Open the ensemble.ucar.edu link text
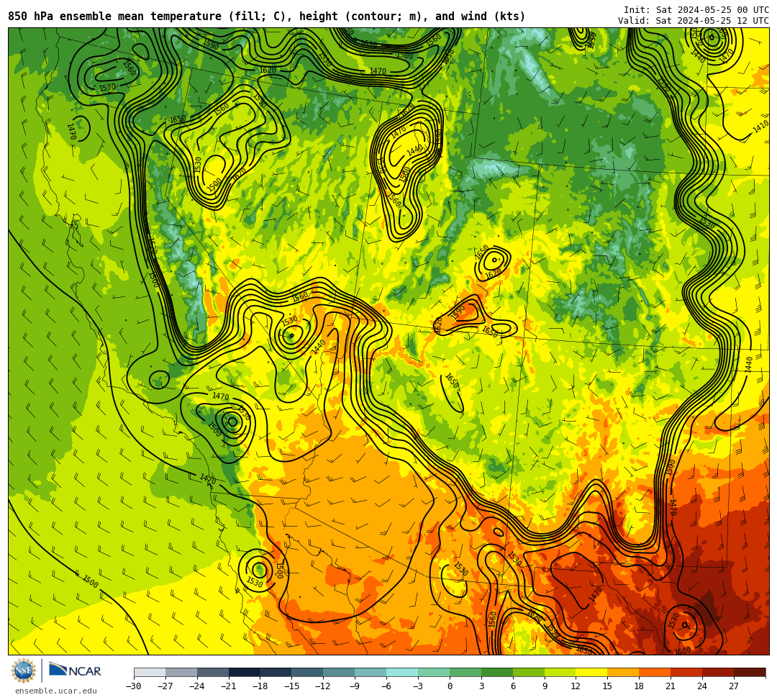777x700 pixels. click(x=56, y=691)
